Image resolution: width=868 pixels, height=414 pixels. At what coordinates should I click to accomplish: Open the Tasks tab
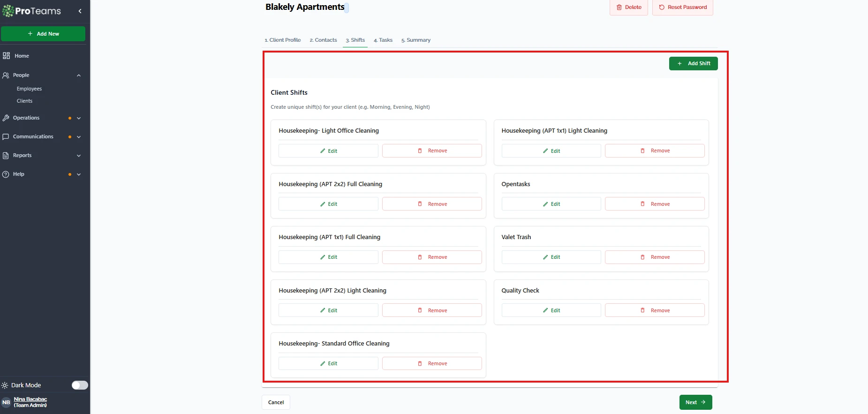(383, 40)
